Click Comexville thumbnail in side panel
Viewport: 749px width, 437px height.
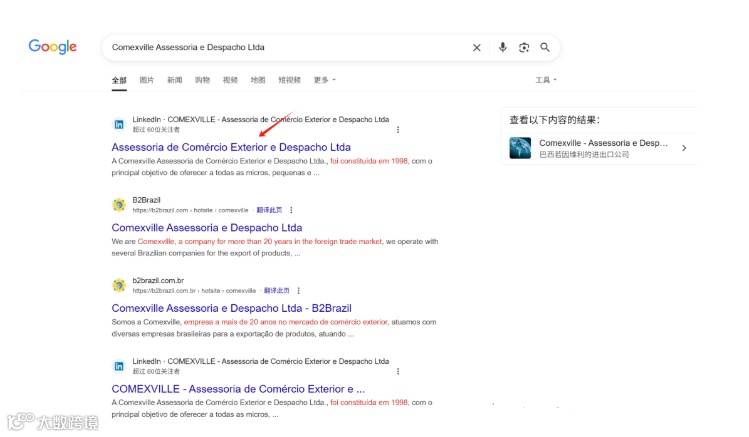(x=520, y=148)
